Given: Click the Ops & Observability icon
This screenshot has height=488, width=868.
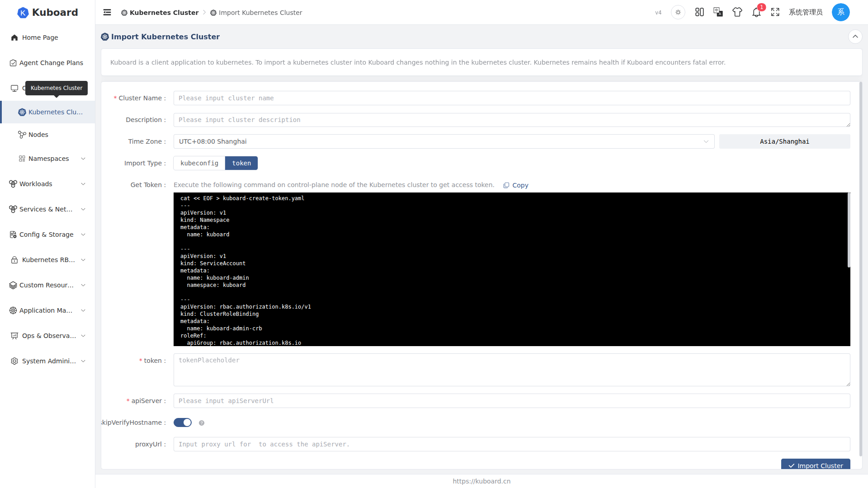Looking at the screenshot, I should pos(14,336).
